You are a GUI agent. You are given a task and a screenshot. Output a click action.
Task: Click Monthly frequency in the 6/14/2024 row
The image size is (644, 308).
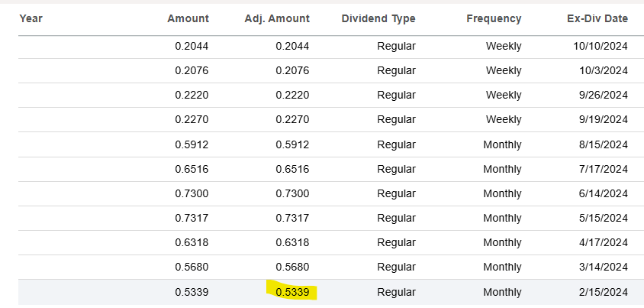pos(502,193)
